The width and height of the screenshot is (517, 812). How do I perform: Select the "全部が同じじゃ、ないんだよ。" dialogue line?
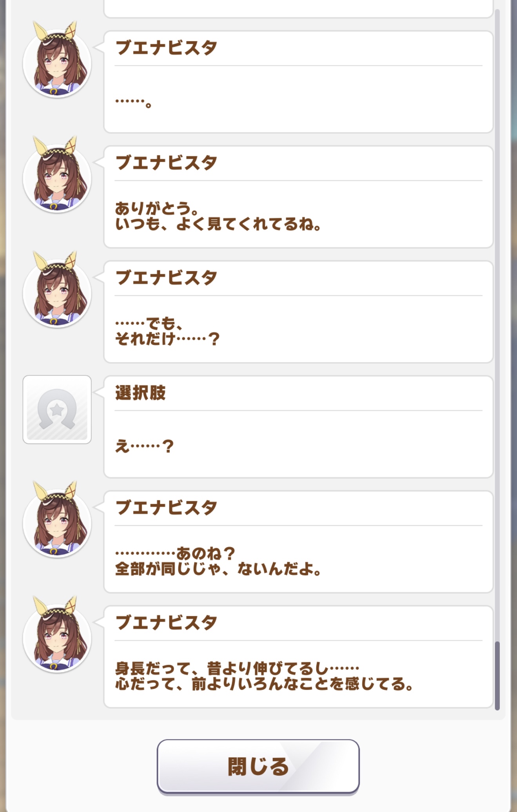[x=218, y=569]
